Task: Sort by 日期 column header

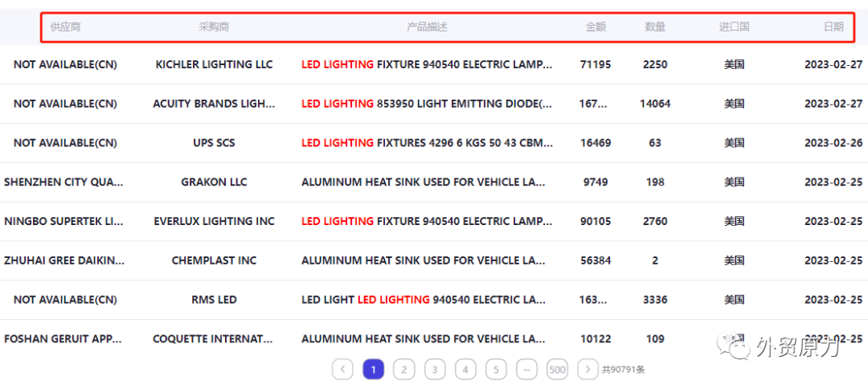Action: point(833,27)
